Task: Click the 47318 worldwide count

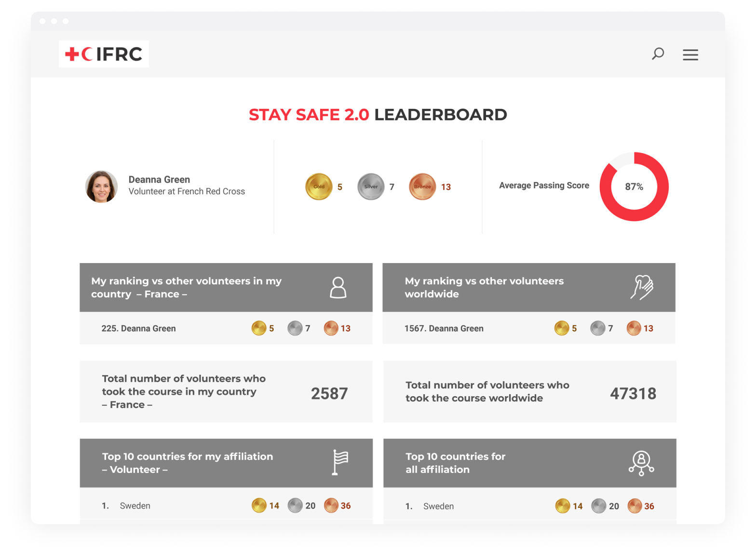Action: tap(633, 394)
